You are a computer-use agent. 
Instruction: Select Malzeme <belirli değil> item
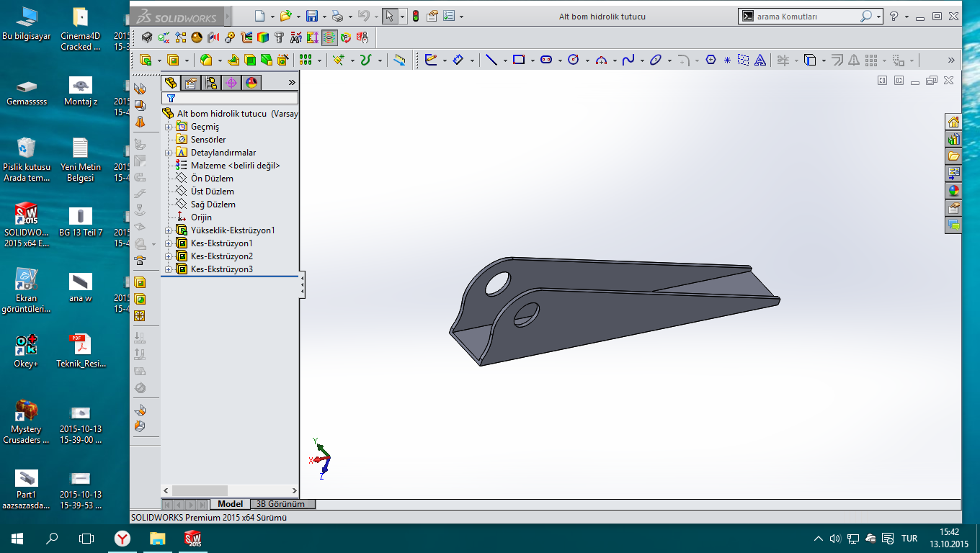(x=235, y=166)
